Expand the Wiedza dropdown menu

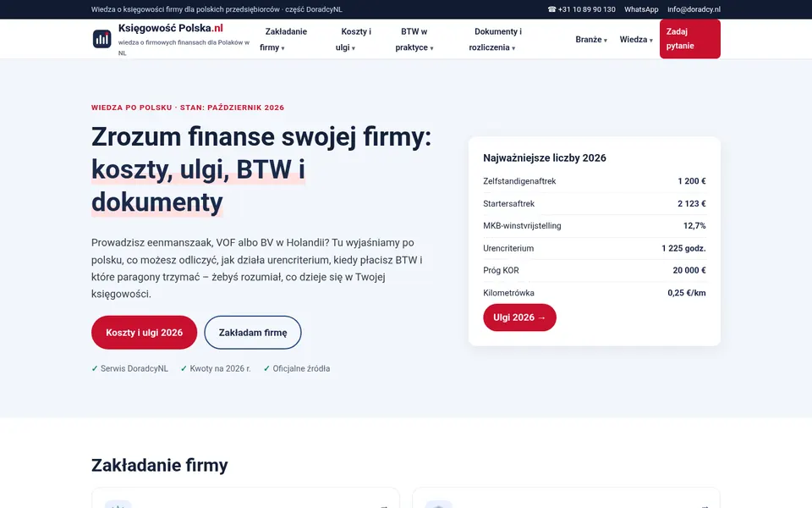636,40
